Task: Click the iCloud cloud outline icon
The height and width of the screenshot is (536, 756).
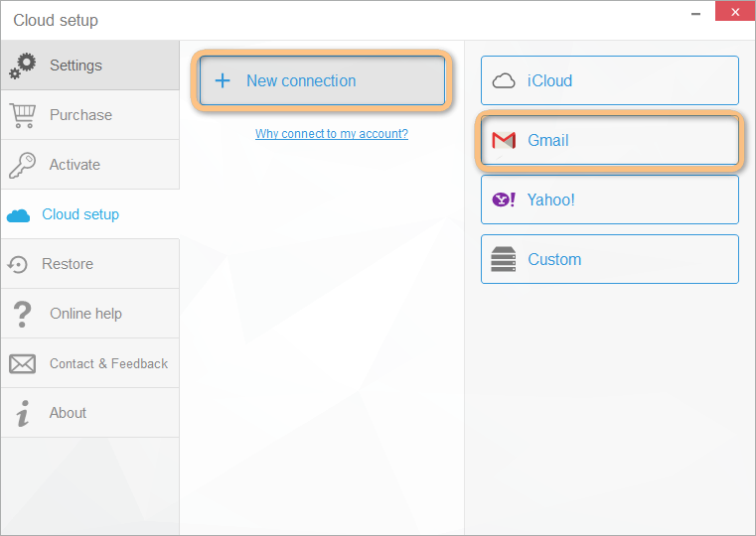Action: click(504, 81)
